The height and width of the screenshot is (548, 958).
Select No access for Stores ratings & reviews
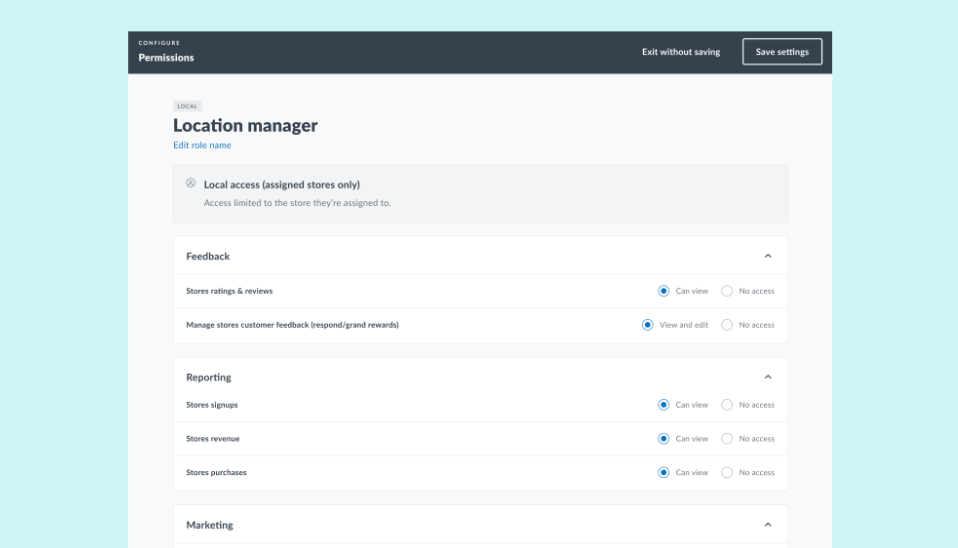(x=727, y=291)
